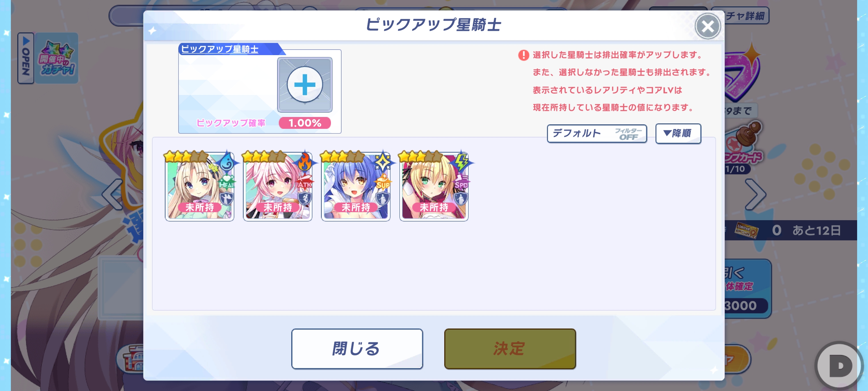Select the pink-haired ATK fire knight card
The height and width of the screenshot is (391, 868).
[x=278, y=186]
